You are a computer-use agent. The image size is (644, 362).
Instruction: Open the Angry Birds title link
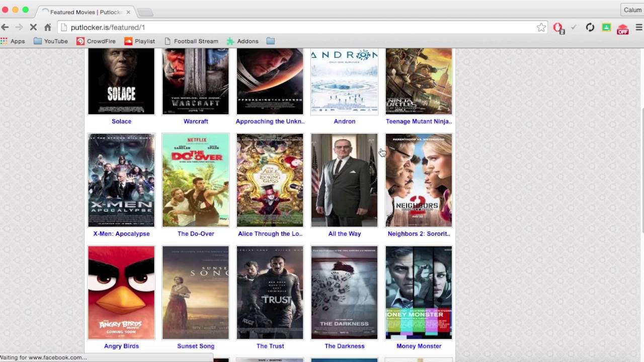[x=121, y=346]
